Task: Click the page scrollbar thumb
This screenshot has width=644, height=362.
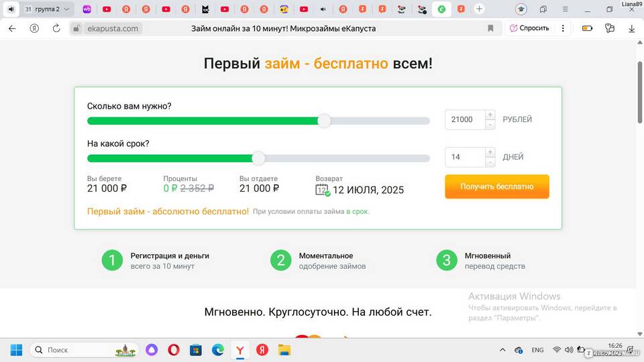Action: [640, 93]
